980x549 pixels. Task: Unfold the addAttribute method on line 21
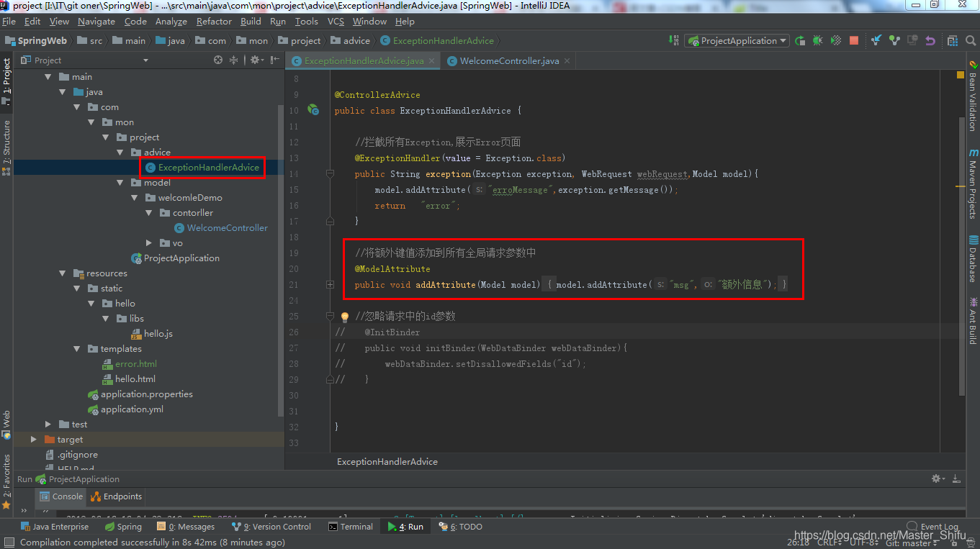tap(330, 285)
